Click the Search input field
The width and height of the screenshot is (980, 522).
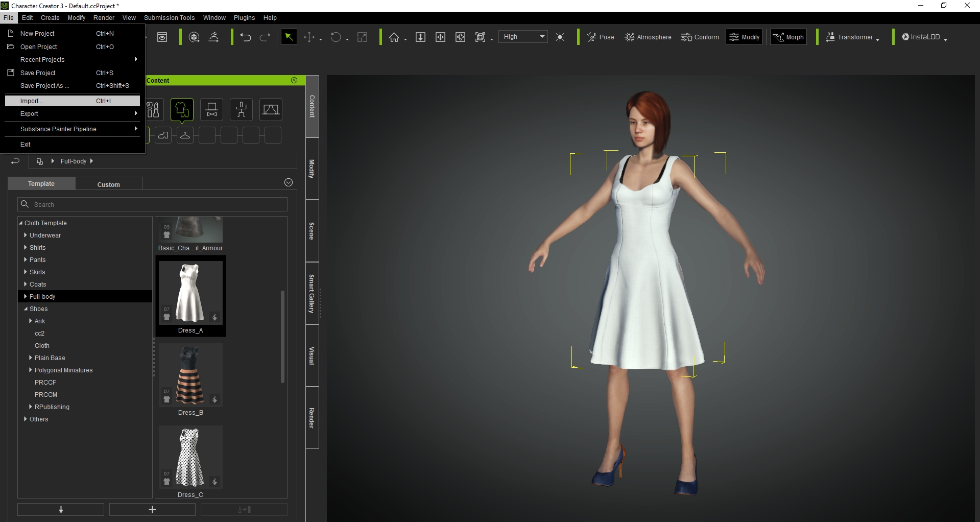[x=152, y=204]
